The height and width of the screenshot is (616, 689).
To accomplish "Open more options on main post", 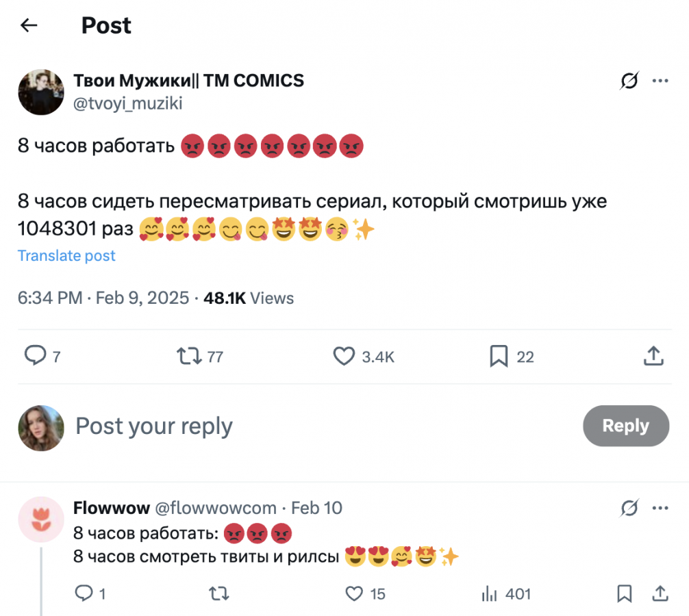I will click(x=660, y=81).
